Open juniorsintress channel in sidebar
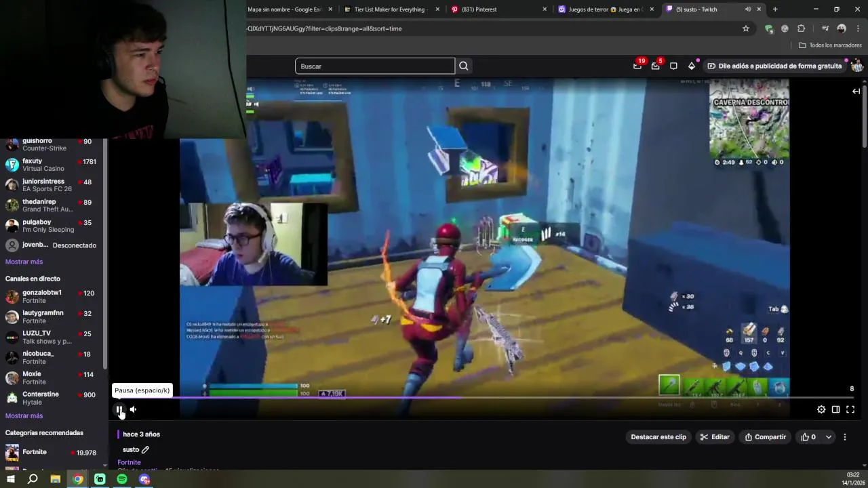Viewport: 868px width, 488px height. click(x=51, y=185)
